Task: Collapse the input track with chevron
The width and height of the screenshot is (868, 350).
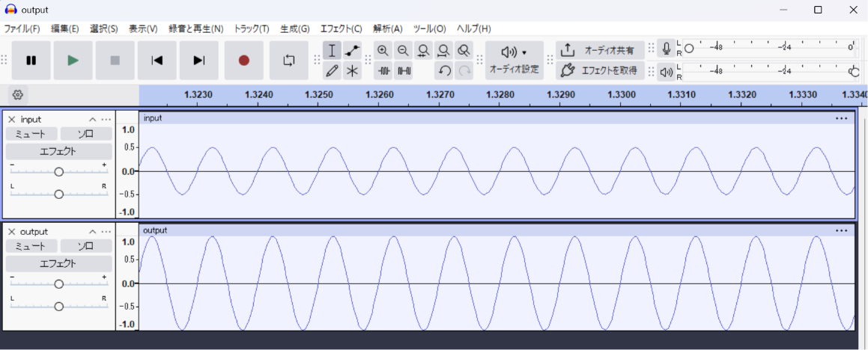Action: coord(92,120)
